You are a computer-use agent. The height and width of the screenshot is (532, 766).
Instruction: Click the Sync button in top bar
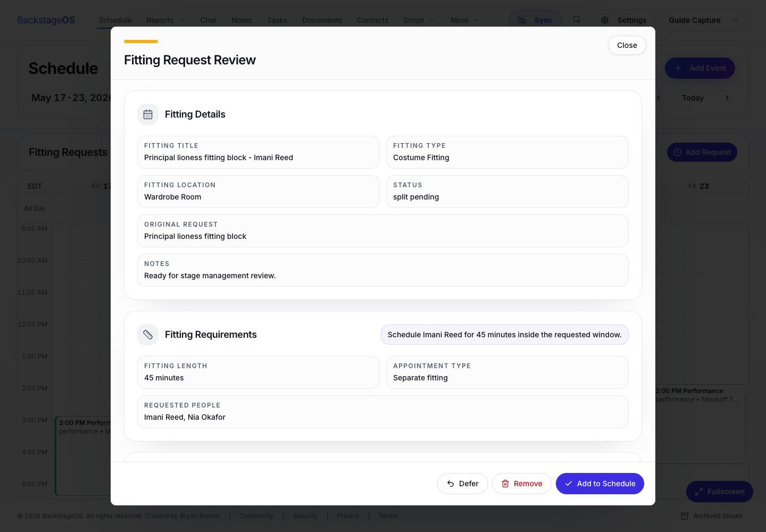point(535,20)
